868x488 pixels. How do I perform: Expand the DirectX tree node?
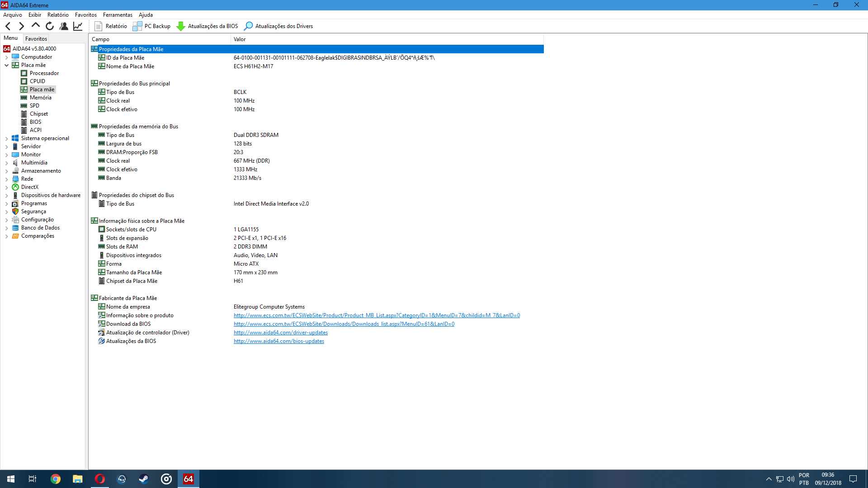pyautogui.click(x=6, y=188)
